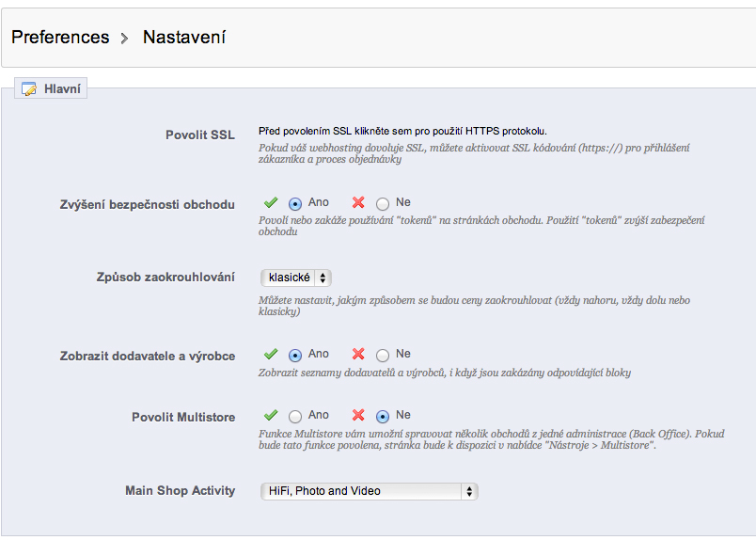Select Ano for Zvýšení bezpečnosti obchodu
This screenshot has width=756, height=540.
[x=295, y=203]
